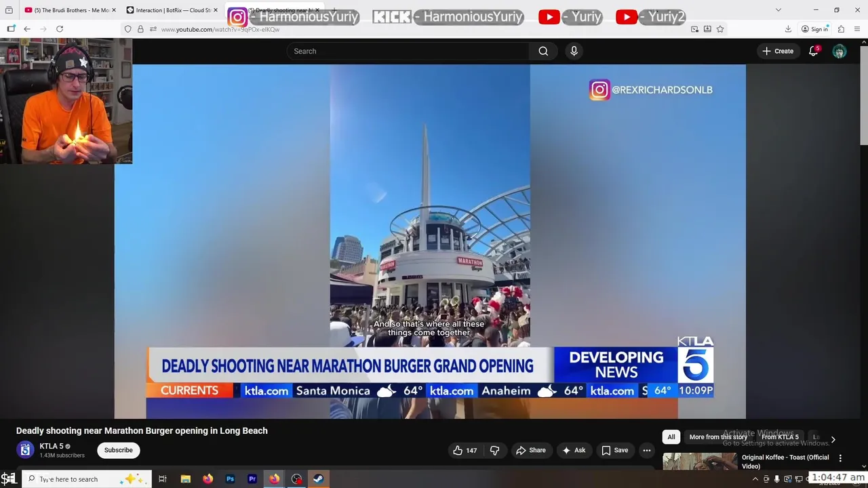Dislike the video with thumbs down
Image resolution: width=868 pixels, height=488 pixels.
pos(495,450)
